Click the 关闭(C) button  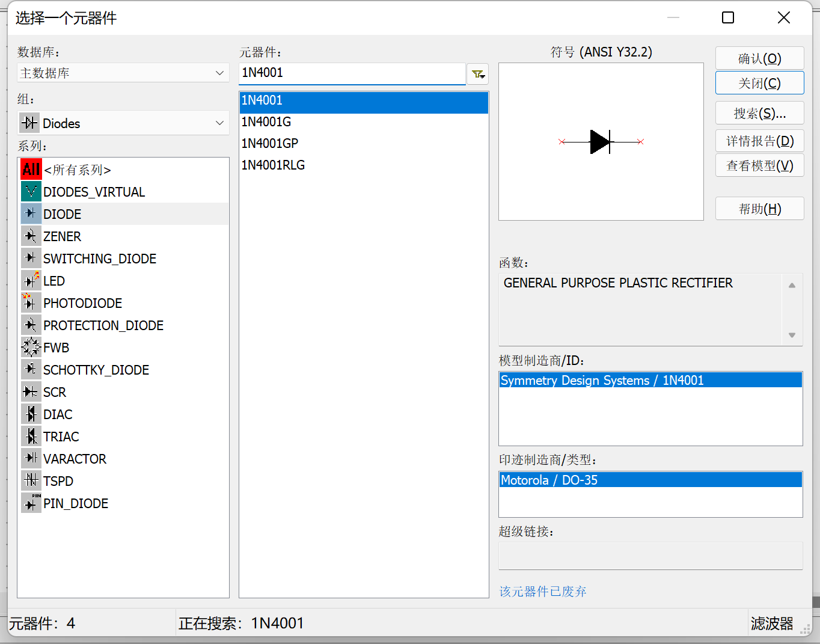(x=760, y=83)
